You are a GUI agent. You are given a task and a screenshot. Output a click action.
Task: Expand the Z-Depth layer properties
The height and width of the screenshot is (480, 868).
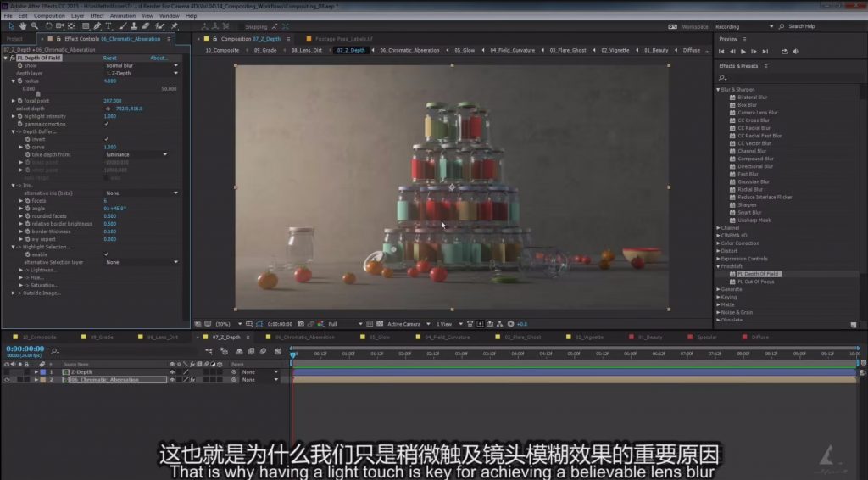[36, 372]
